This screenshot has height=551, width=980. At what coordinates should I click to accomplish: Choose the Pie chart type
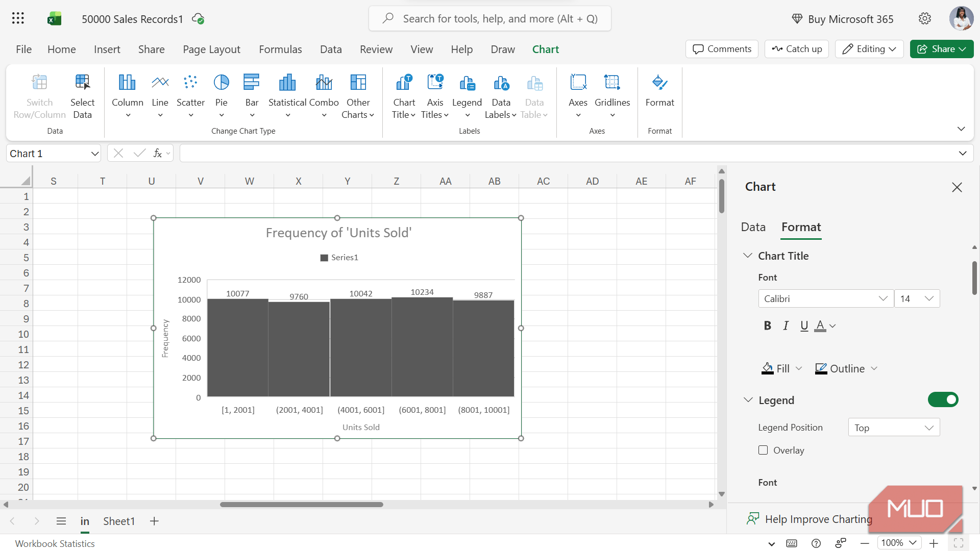pos(221,96)
